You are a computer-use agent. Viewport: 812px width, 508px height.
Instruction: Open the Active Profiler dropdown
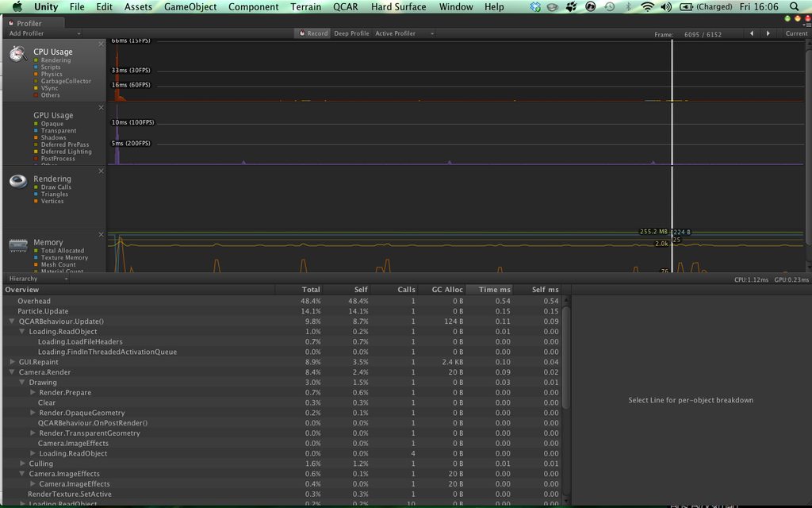[398, 33]
